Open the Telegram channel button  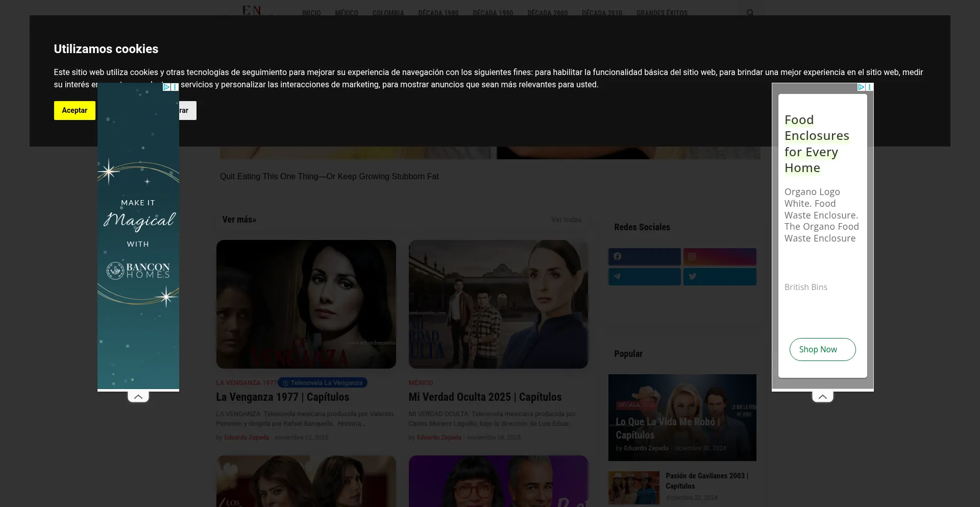644,276
